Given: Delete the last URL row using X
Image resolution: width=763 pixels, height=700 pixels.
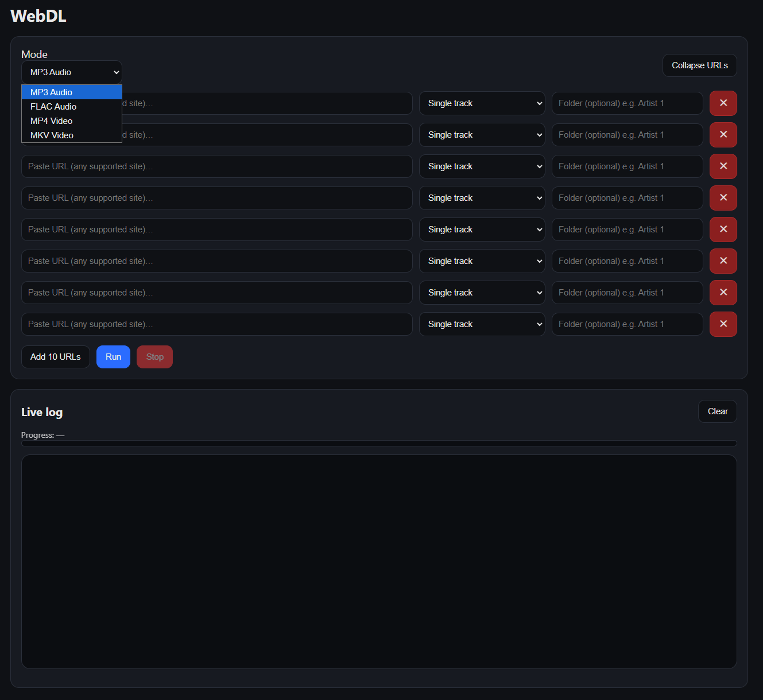Looking at the screenshot, I should coord(723,324).
